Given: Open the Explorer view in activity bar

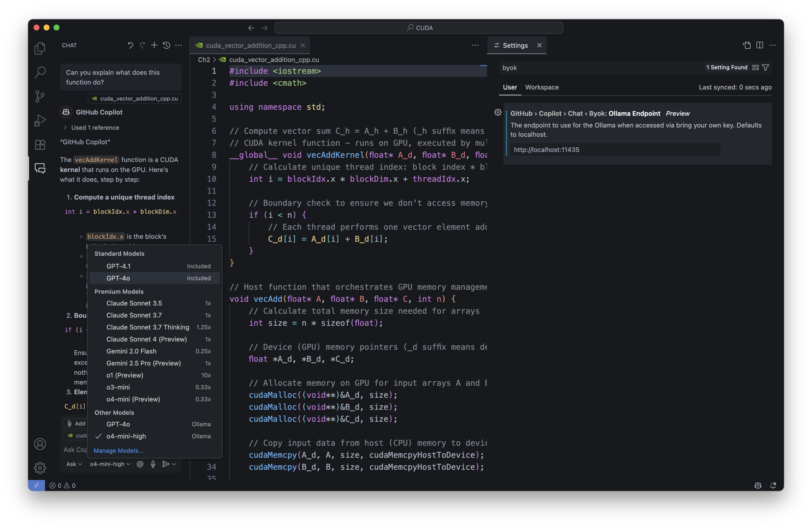Looking at the screenshot, I should (40, 48).
